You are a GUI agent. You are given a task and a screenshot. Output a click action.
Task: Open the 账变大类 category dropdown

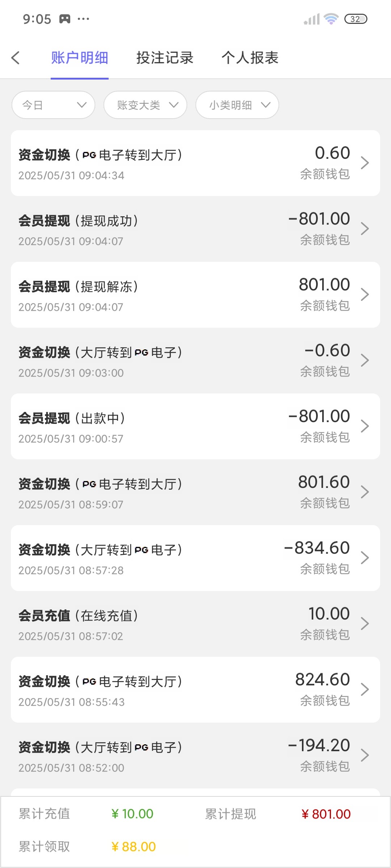point(146,105)
